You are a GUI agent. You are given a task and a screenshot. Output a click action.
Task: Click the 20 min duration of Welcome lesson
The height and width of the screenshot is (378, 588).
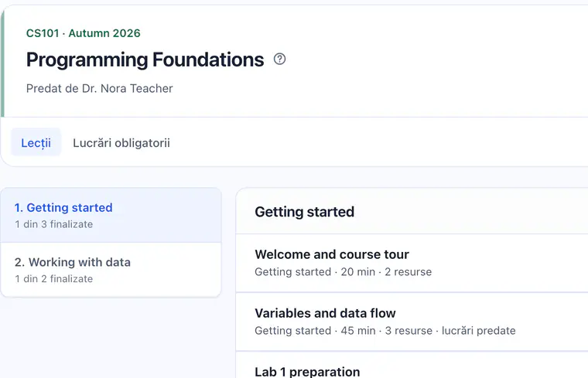tap(357, 272)
